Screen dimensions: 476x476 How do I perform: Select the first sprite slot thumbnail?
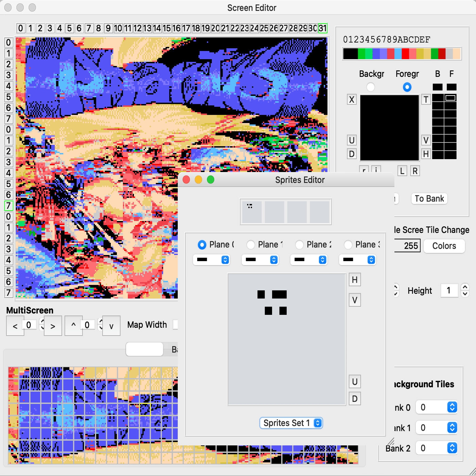[252, 211]
